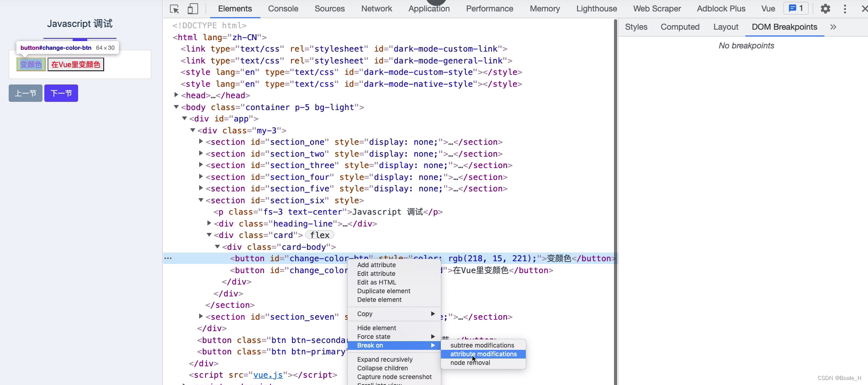The width and height of the screenshot is (868, 385).
Task: Collapse section_six node
Action: pos(201,200)
